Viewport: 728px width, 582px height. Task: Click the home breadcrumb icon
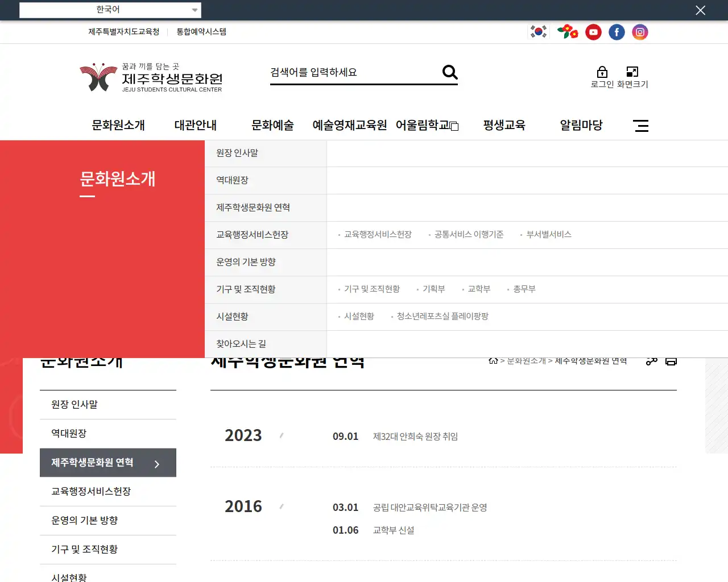[x=493, y=361]
